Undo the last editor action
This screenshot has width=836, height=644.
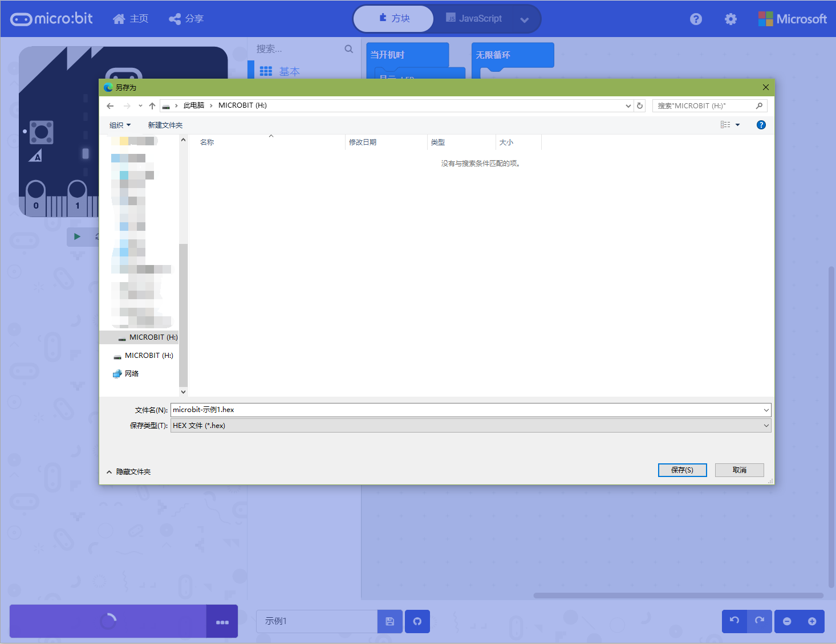[x=734, y=621]
